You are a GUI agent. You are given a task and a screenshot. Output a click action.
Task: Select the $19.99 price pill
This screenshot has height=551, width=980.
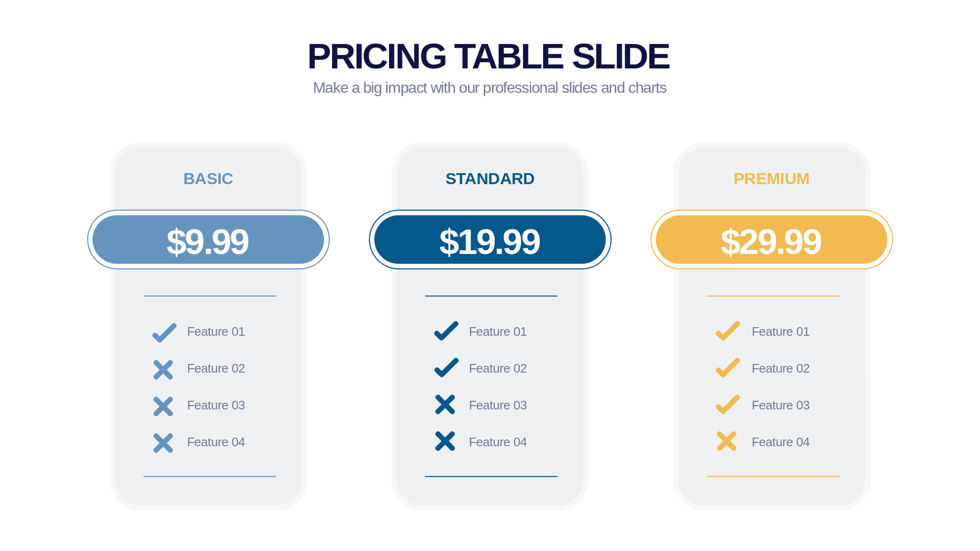(490, 240)
